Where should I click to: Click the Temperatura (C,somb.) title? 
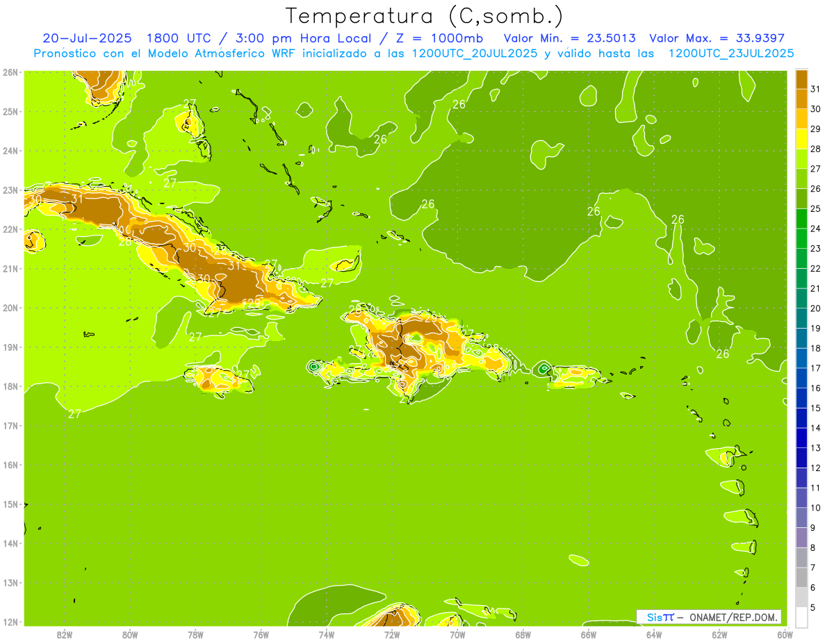pyautogui.click(x=424, y=16)
